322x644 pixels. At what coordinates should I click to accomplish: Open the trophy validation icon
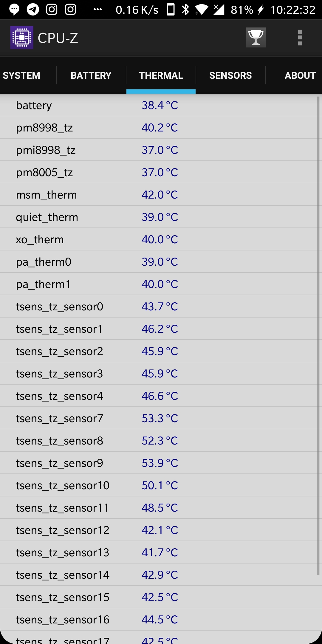(256, 38)
